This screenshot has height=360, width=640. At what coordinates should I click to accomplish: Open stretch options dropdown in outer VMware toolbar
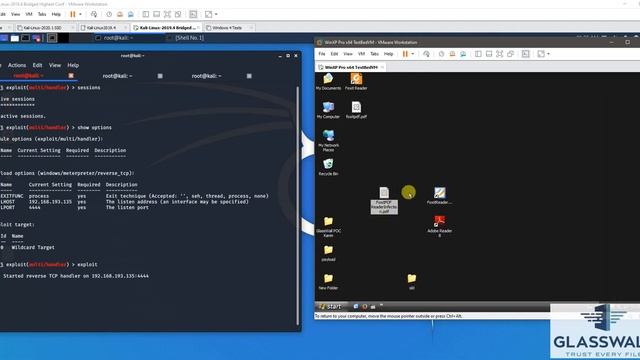click(x=216, y=14)
